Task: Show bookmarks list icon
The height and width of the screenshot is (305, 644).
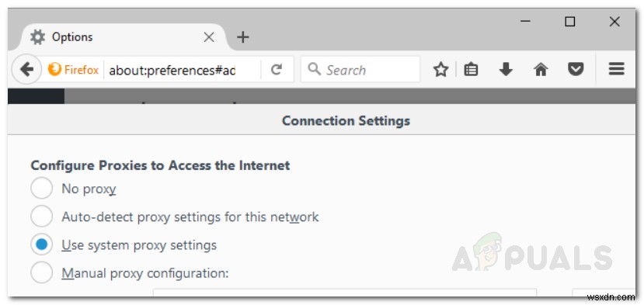Action: point(471,70)
